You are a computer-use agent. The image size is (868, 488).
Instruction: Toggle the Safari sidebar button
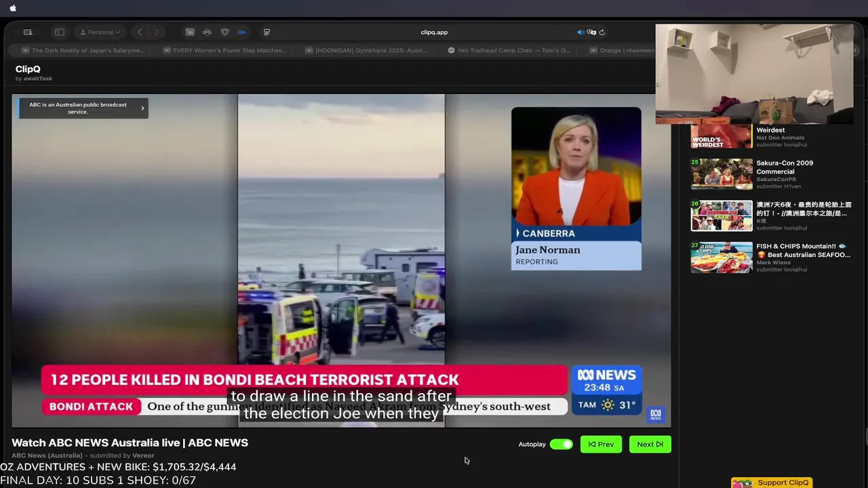[x=60, y=32]
